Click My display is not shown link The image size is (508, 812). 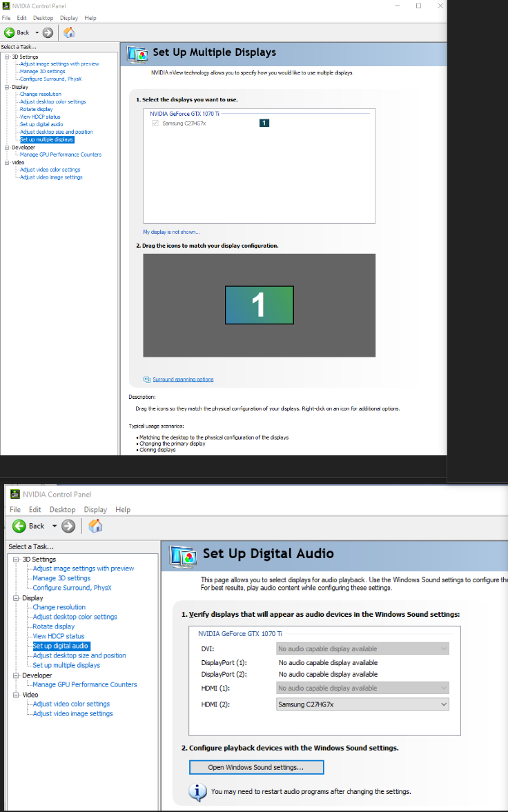[171, 232]
